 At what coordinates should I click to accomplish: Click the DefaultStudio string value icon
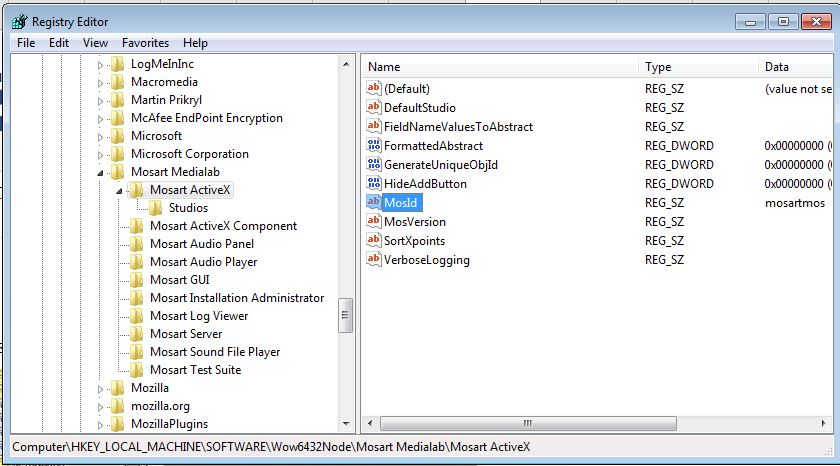[375, 108]
